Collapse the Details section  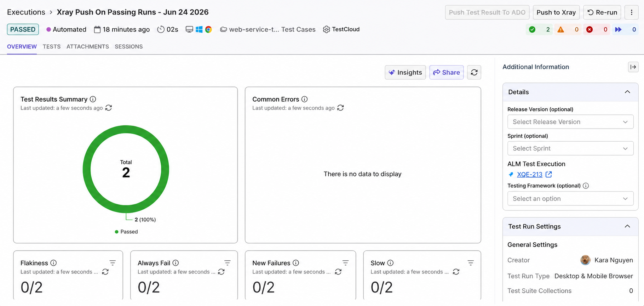[627, 92]
